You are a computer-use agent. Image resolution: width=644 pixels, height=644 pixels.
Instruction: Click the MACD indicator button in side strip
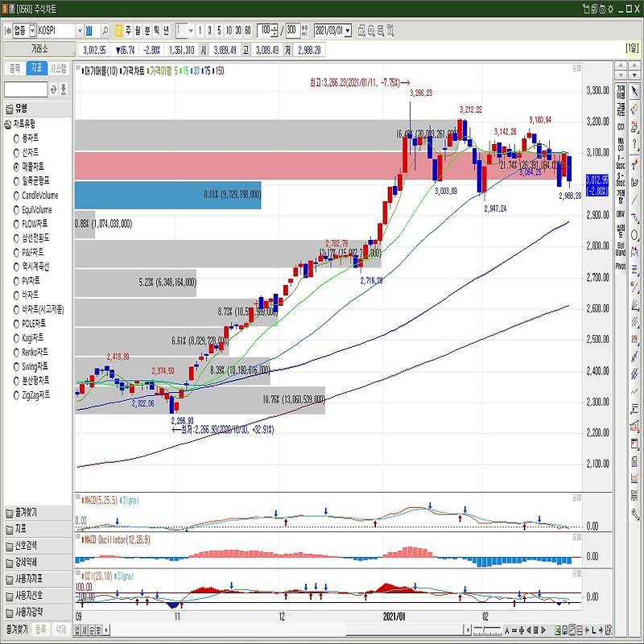pyautogui.click(x=621, y=144)
